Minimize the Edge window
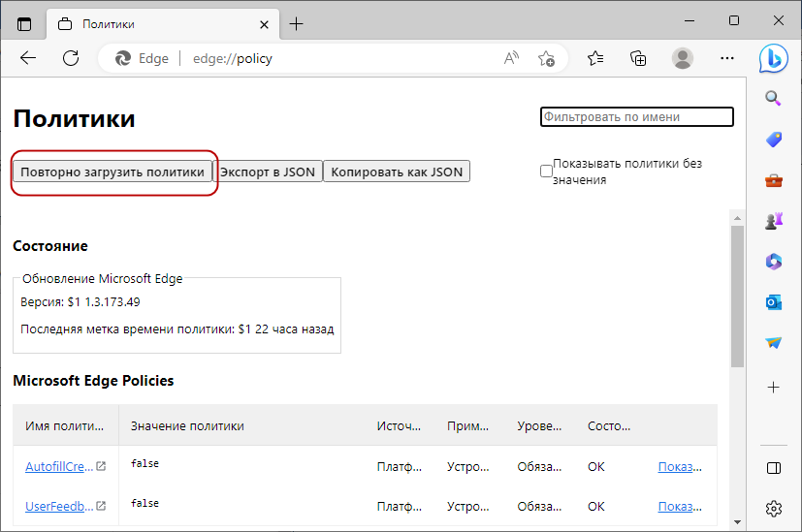 pos(690,21)
